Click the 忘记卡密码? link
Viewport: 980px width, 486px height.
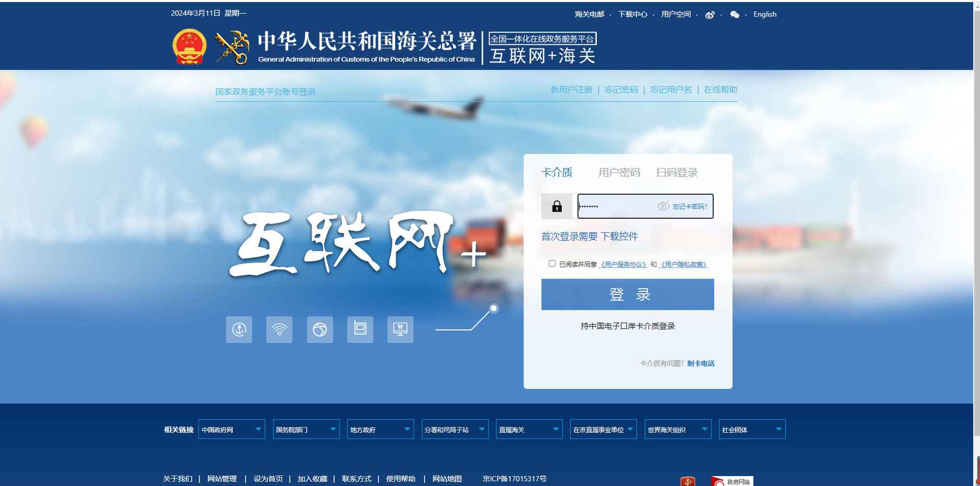point(690,207)
